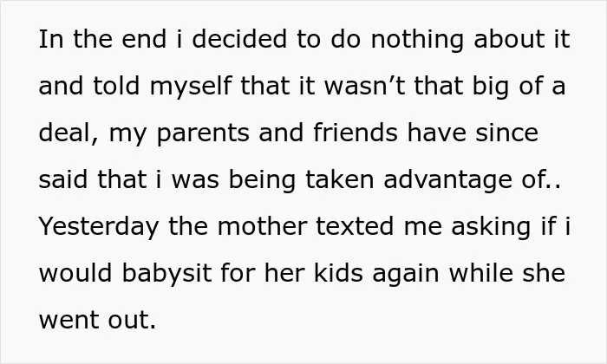Click the word "mother"
Viewport: 607px width, 364px height.
pos(263,226)
